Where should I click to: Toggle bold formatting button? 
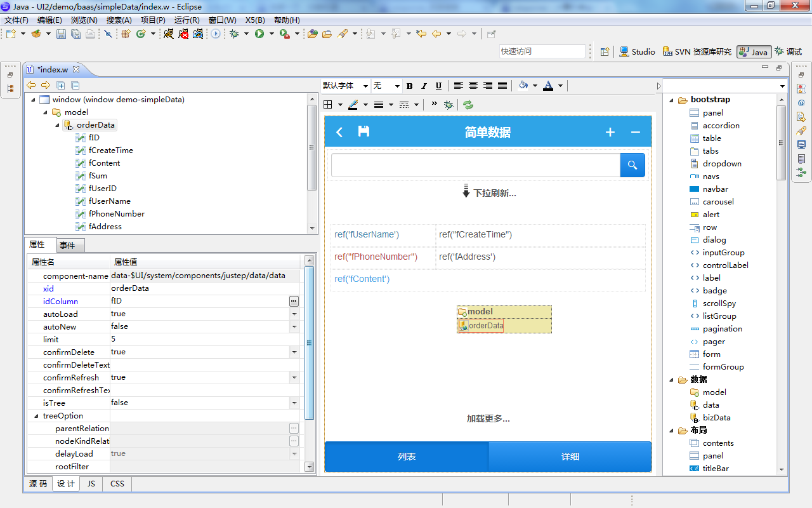click(x=409, y=86)
